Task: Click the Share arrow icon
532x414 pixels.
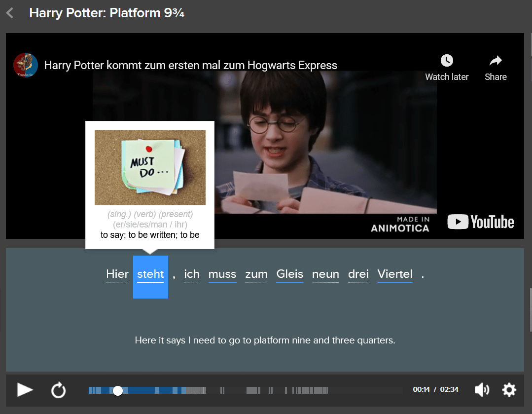Action: [495, 61]
